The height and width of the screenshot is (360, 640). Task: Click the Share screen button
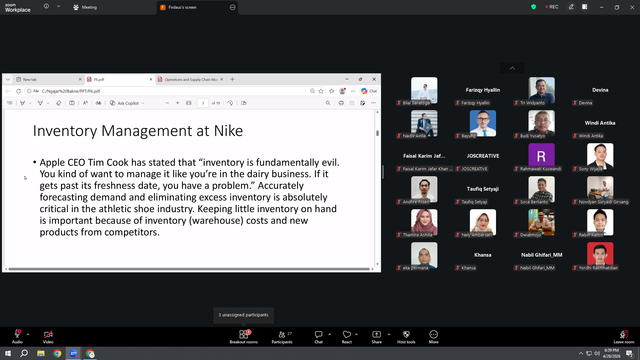point(376,336)
